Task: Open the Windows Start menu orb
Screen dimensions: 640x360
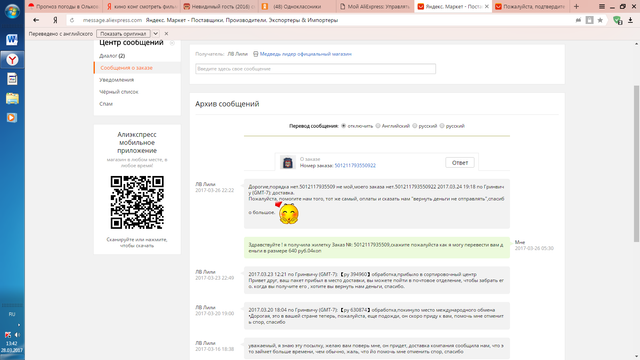Action: [12, 11]
